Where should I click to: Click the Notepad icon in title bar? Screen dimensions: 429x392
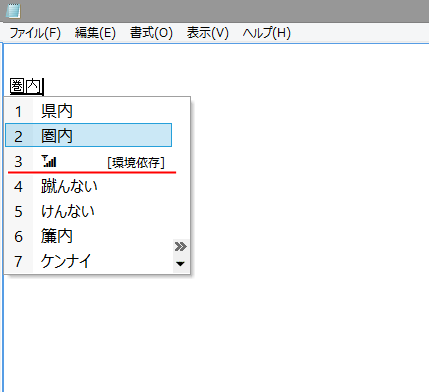(14, 11)
